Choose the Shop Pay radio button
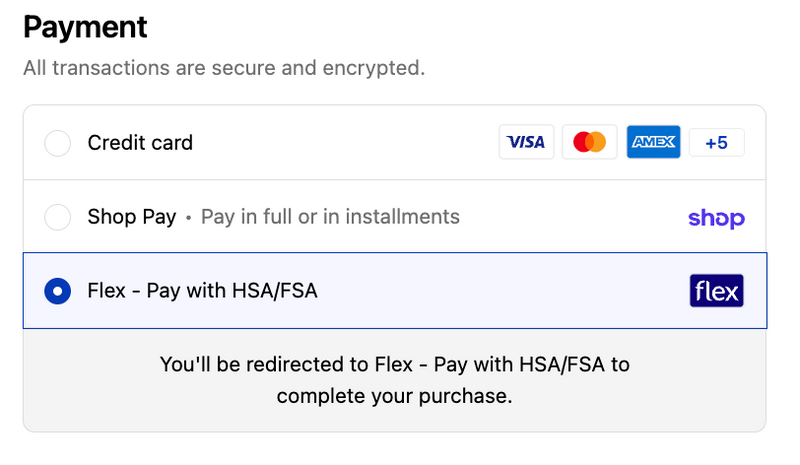The height and width of the screenshot is (465, 800). 58,217
